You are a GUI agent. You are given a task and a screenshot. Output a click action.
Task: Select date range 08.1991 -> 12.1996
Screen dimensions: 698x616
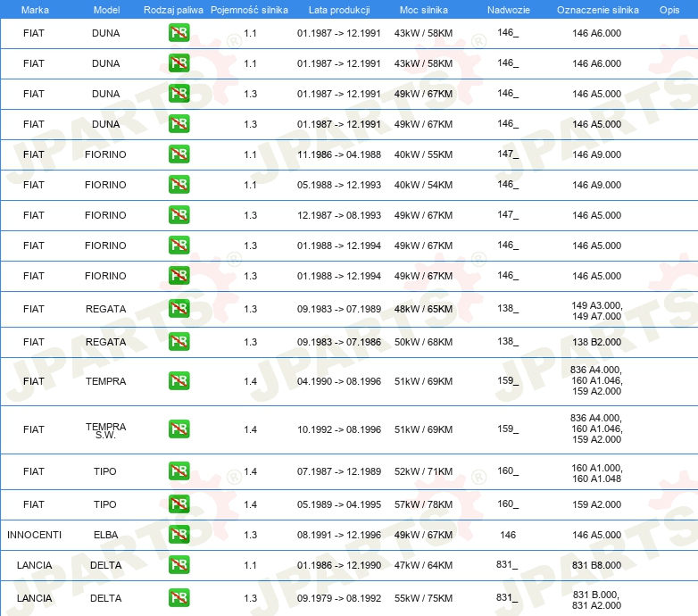[x=339, y=535]
